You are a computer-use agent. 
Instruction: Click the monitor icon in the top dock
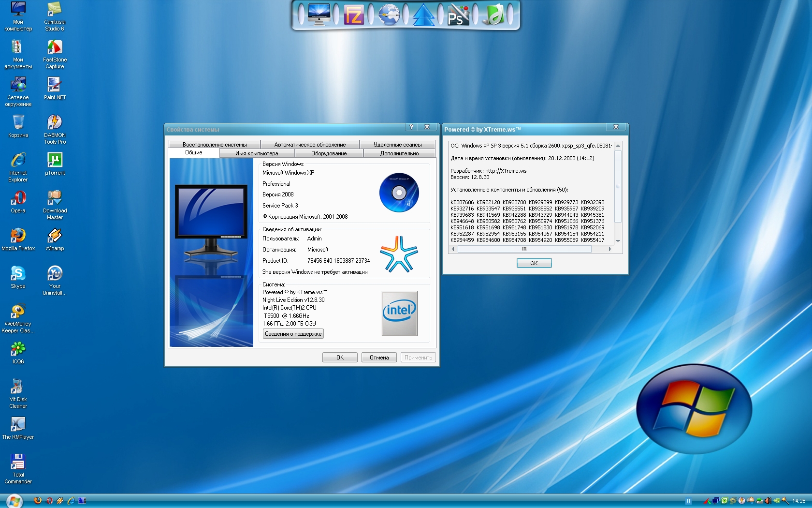(x=319, y=15)
